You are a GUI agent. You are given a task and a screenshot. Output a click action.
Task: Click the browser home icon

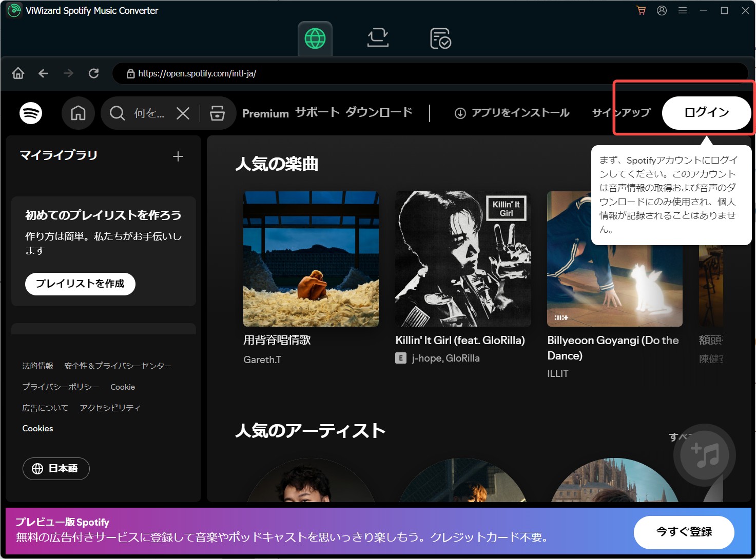click(x=18, y=73)
